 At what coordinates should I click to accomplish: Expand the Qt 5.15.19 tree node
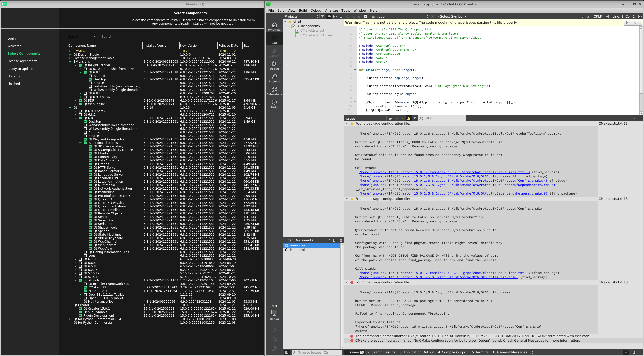75,273
